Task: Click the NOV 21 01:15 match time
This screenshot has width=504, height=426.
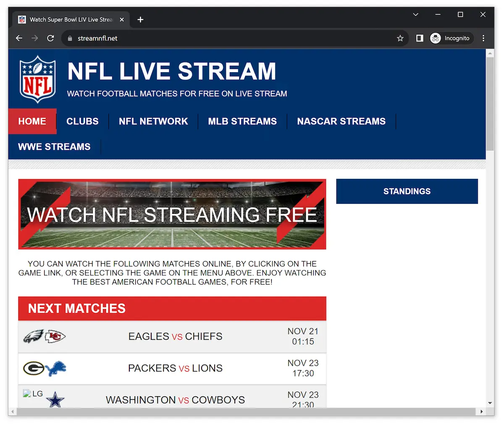Action: tap(303, 336)
